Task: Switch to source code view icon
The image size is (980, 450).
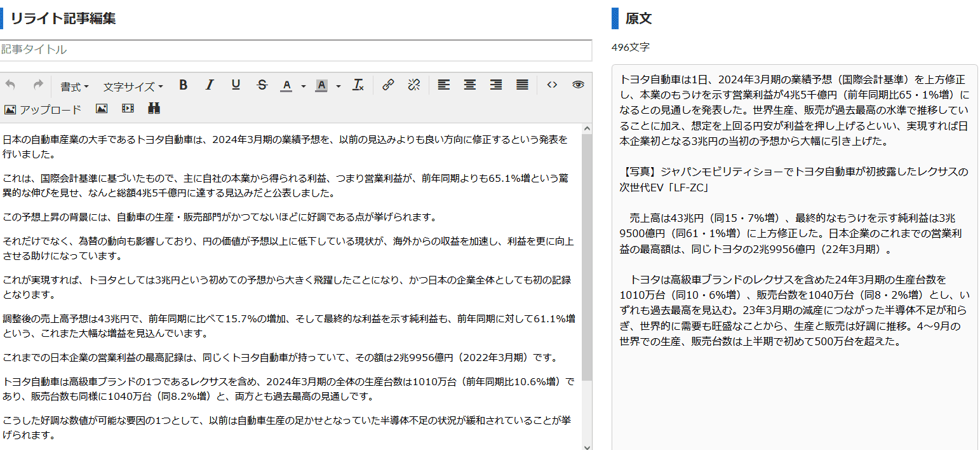Action: pos(552,85)
